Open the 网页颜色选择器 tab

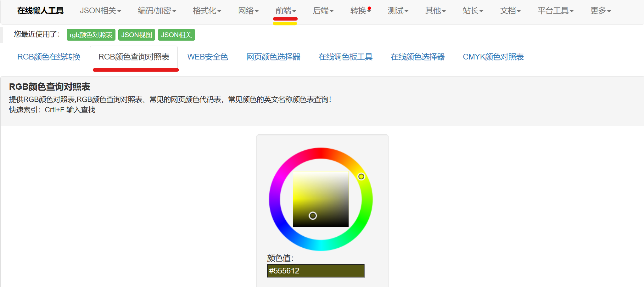click(x=273, y=57)
